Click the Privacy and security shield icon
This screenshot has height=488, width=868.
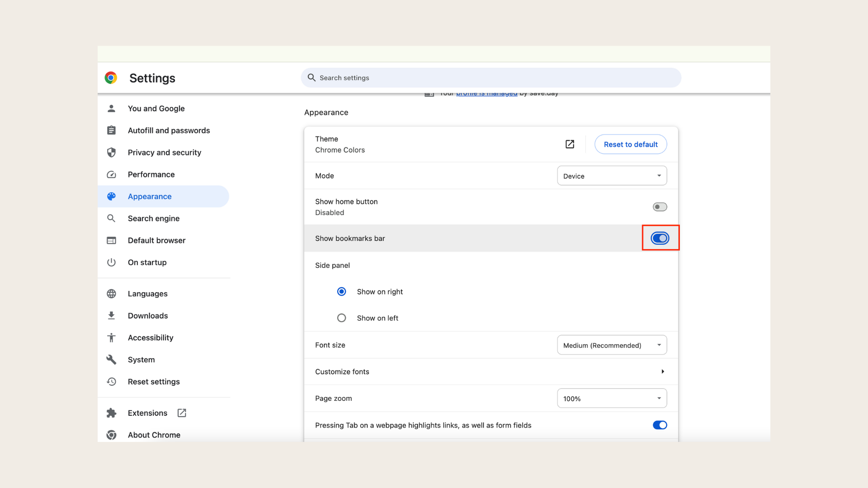point(111,152)
